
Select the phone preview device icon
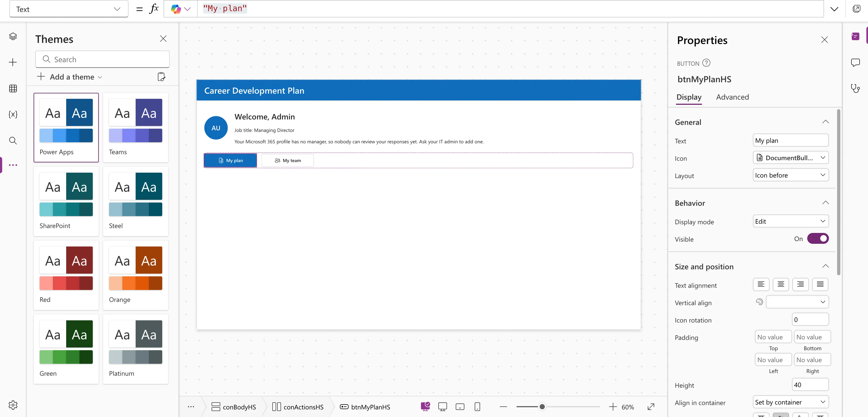[x=477, y=406]
